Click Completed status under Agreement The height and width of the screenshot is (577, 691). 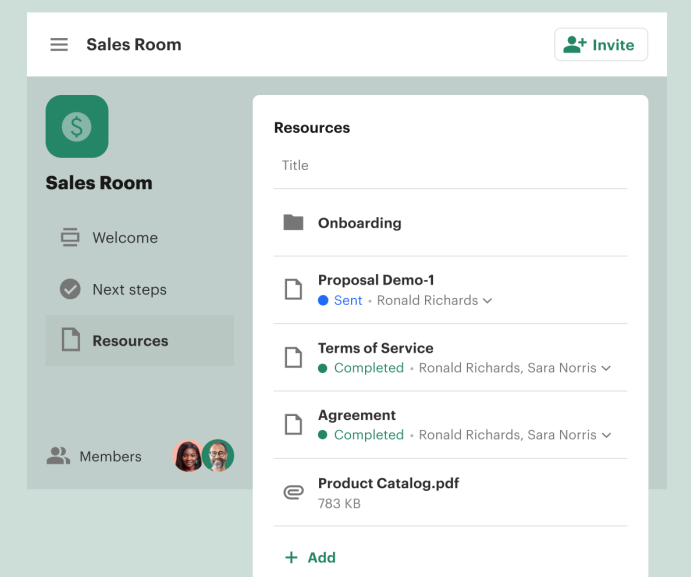click(x=368, y=435)
